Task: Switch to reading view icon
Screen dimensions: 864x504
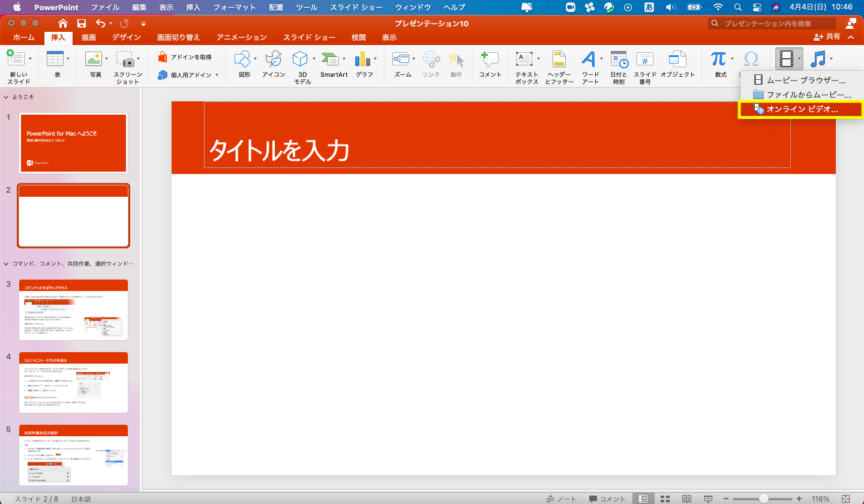Action: click(686, 499)
